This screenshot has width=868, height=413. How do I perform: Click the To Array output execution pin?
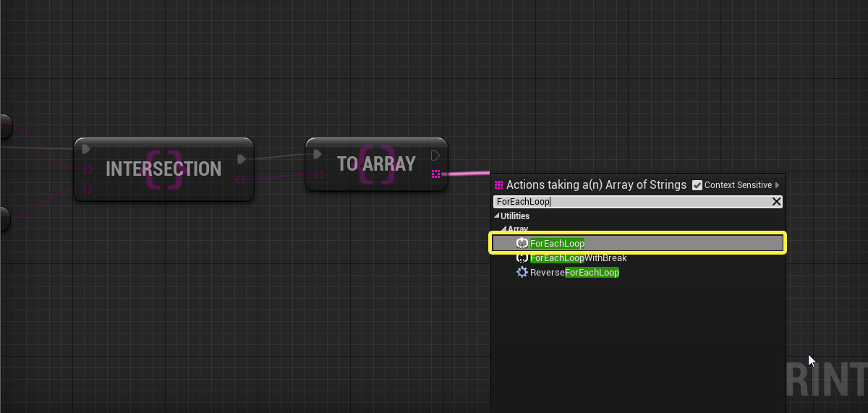pos(435,155)
